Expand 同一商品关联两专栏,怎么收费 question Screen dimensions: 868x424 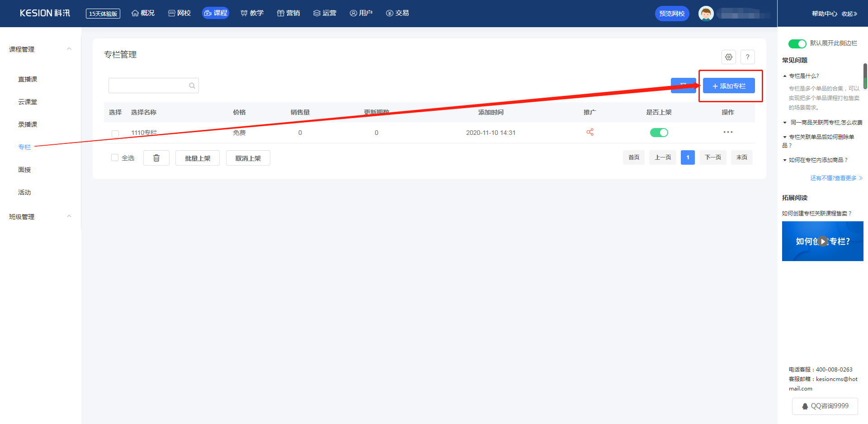click(822, 123)
